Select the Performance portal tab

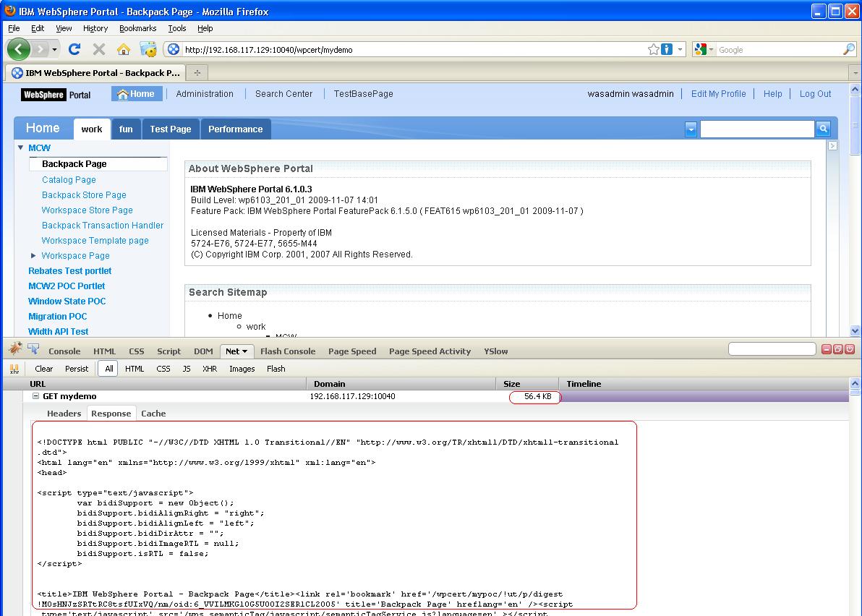pyautogui.click(x=235, y=129)
